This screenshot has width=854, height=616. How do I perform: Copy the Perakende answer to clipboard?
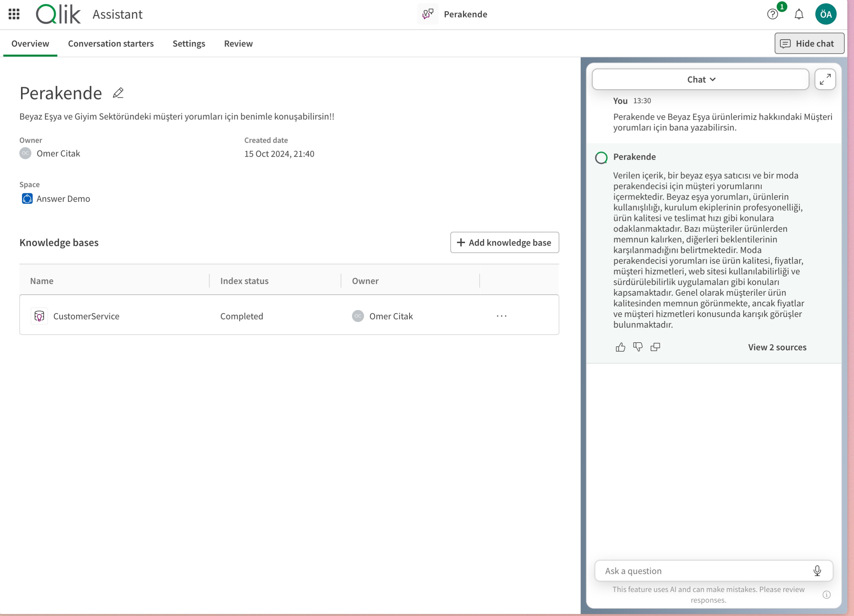pos(655,347)
